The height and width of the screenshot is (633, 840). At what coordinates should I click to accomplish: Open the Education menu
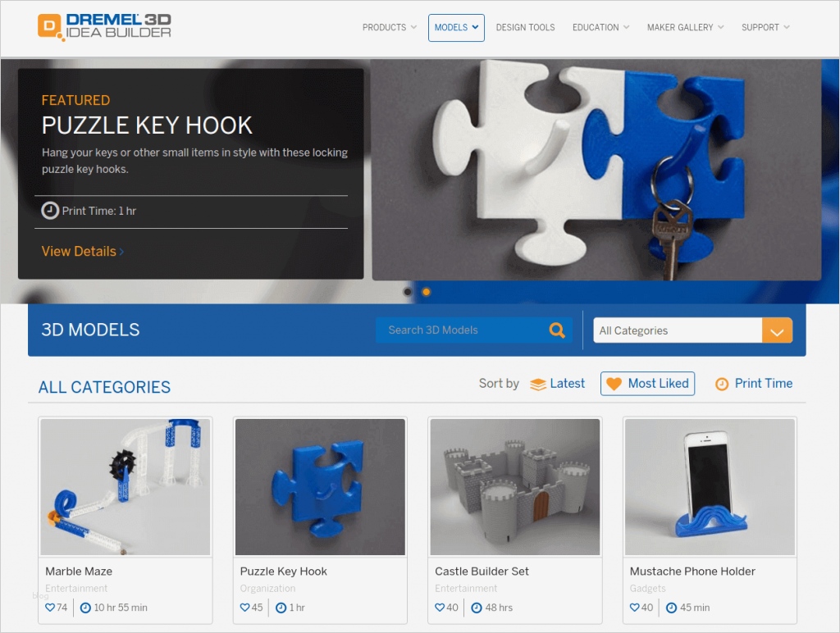click(x=600, y=27)
